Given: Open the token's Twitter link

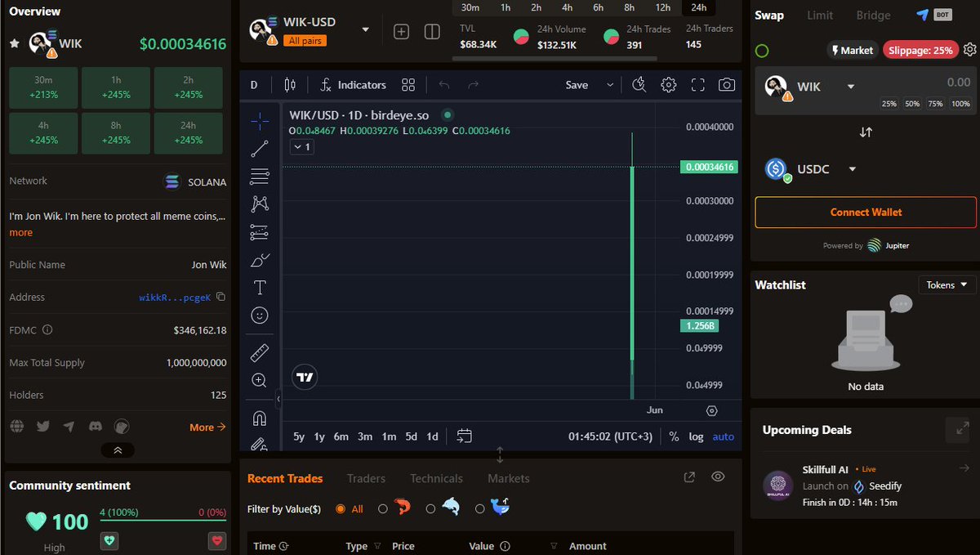Looking at the screenshot, I should point(43,427).
